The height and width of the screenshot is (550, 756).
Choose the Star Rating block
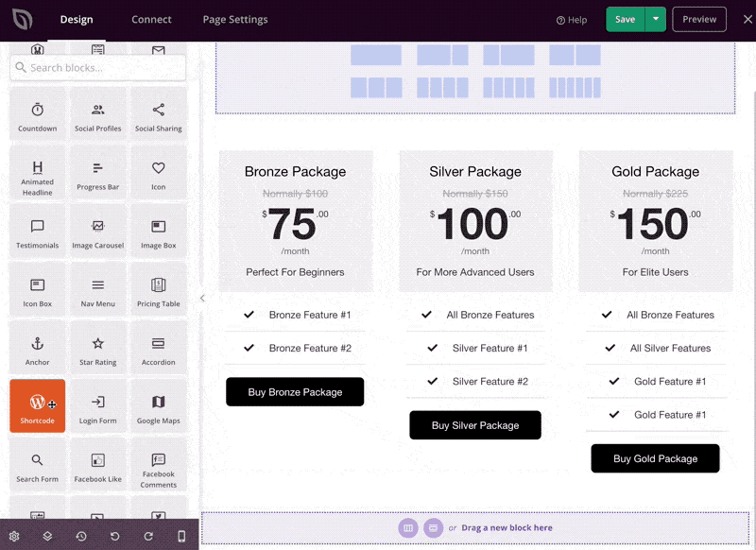coord(98,349)
